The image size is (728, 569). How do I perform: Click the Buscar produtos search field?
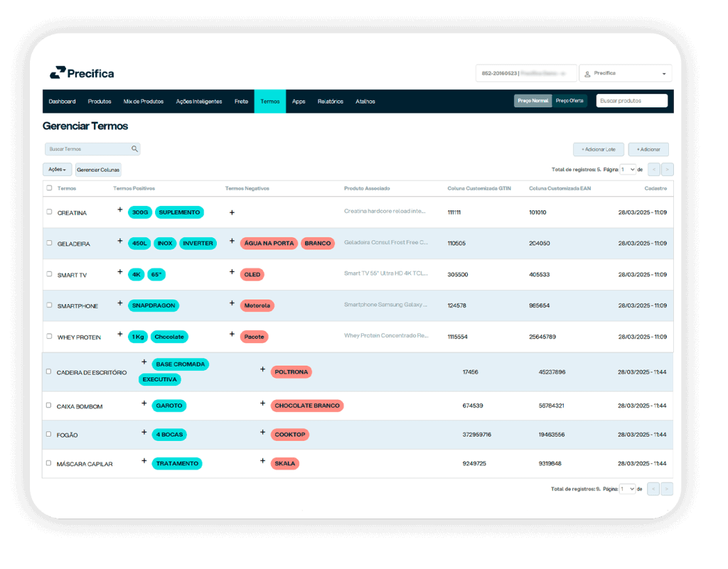[x=631, y=101]
